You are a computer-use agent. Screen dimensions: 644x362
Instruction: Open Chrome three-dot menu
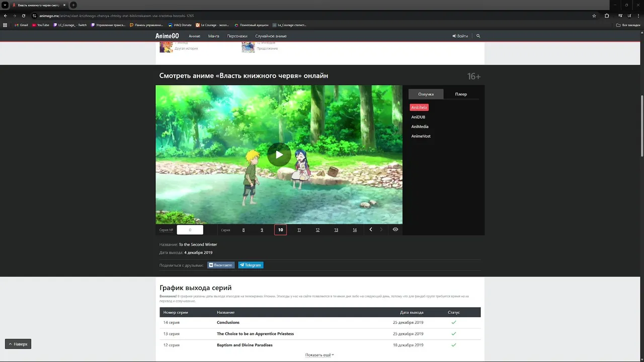tap(638, 16)
